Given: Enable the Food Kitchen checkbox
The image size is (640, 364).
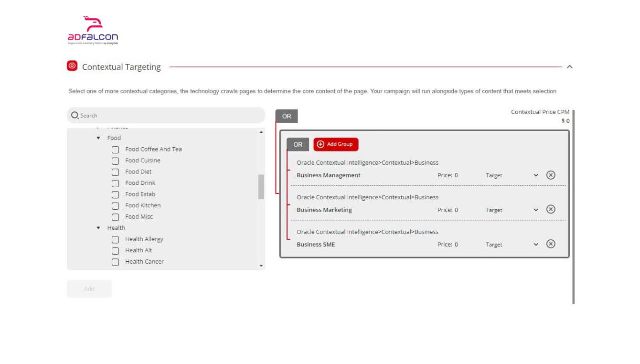Looking at the screenshot, I should point(115,206).
